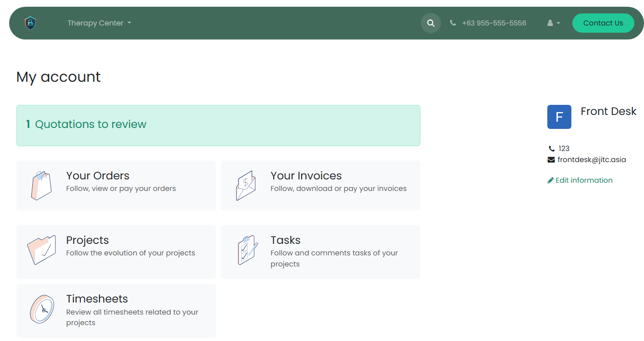Image resolution: width=644 pixels, height=341 pixels.
Task: Go to Your Invoices heading
Action: pos(306,176)
